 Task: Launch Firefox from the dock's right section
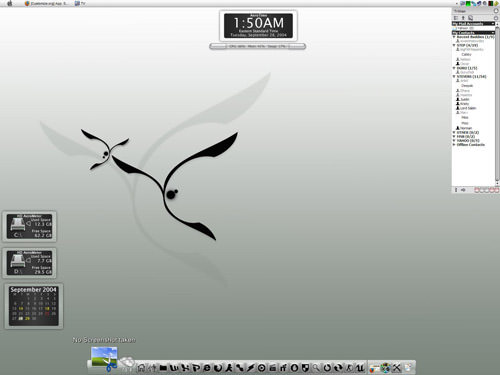coord(374,368)
